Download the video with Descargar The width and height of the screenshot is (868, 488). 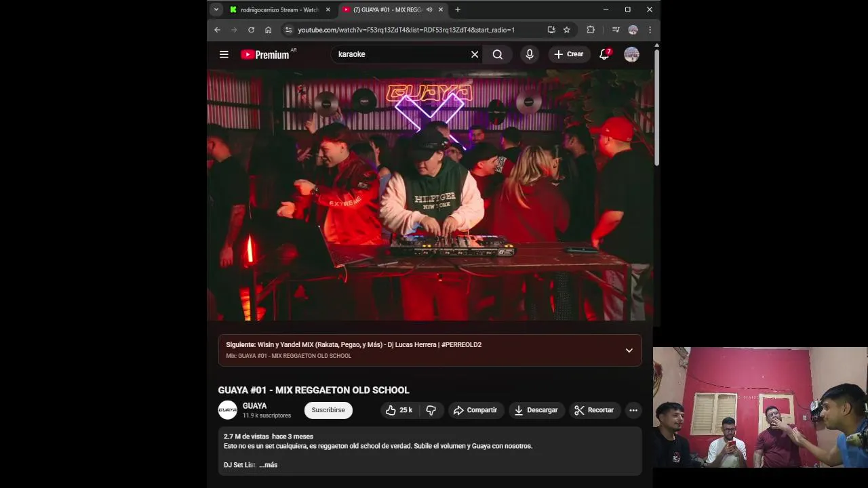536,410
